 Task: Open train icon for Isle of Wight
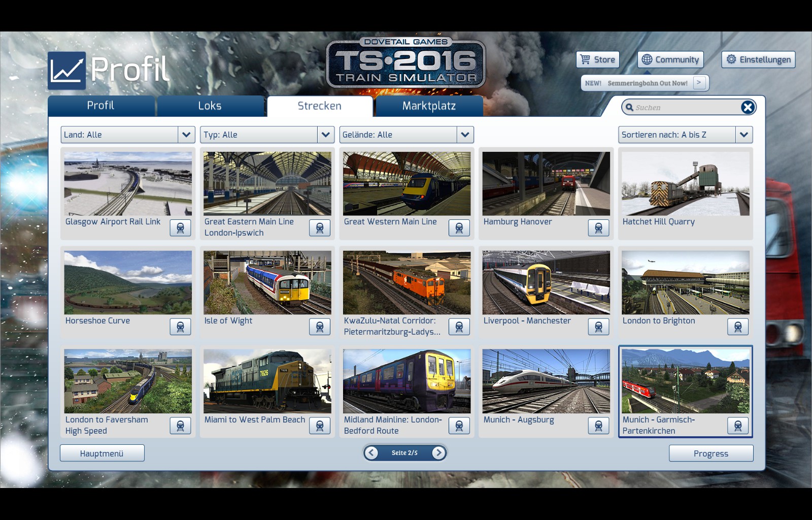pos(320,327)
